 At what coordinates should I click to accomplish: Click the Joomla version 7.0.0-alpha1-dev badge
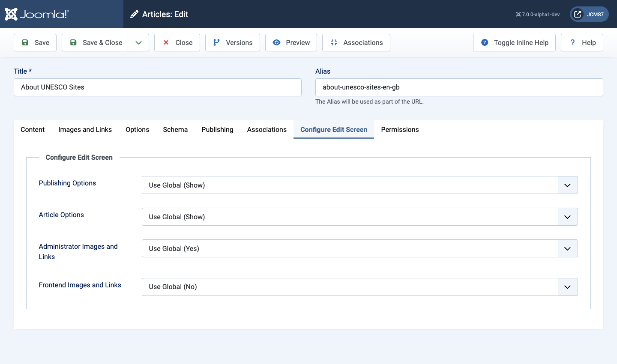538,15
